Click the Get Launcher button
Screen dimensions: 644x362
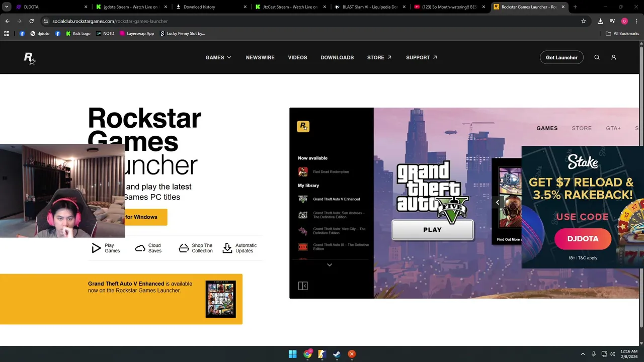tap(561, 57)
